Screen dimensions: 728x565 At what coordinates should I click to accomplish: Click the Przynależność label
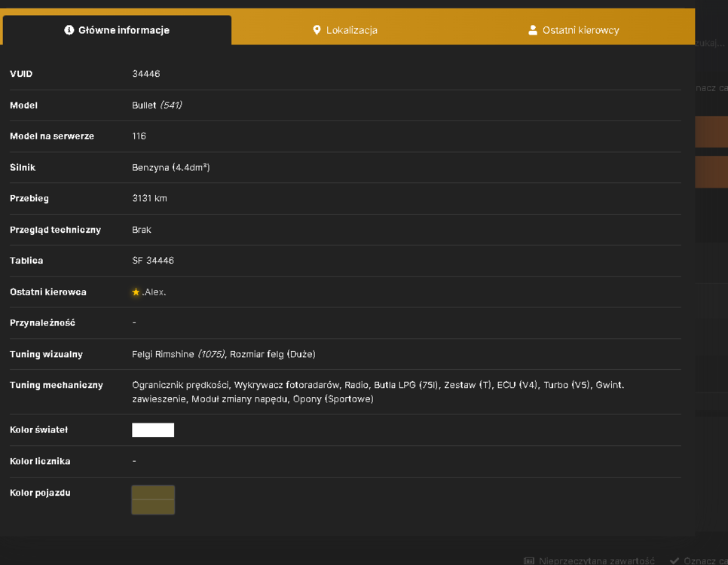click(x=42, y=322)
